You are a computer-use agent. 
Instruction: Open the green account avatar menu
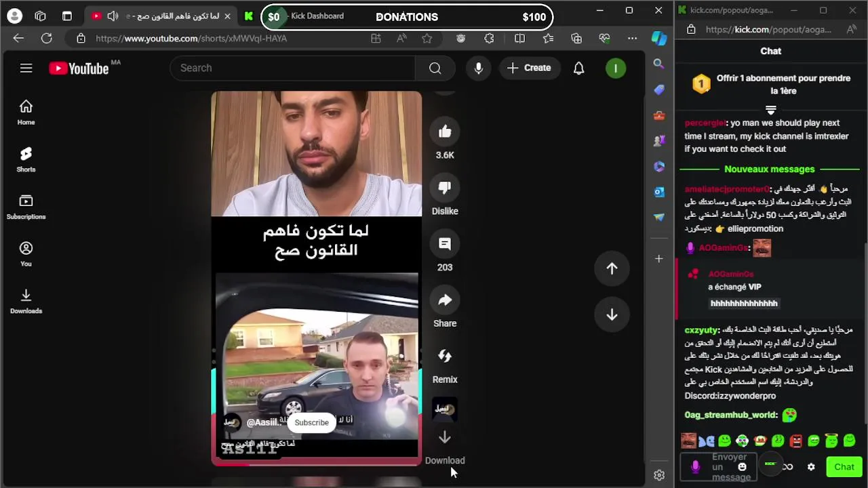(x=616, y=68)
